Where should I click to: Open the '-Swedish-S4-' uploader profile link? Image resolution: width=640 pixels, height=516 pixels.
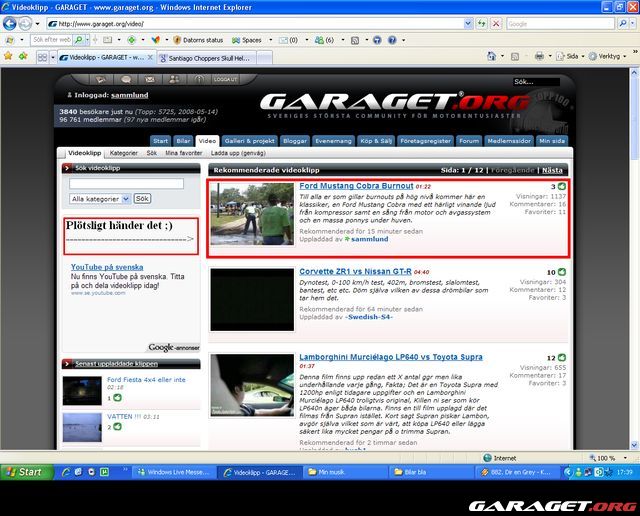click(369, 317)
